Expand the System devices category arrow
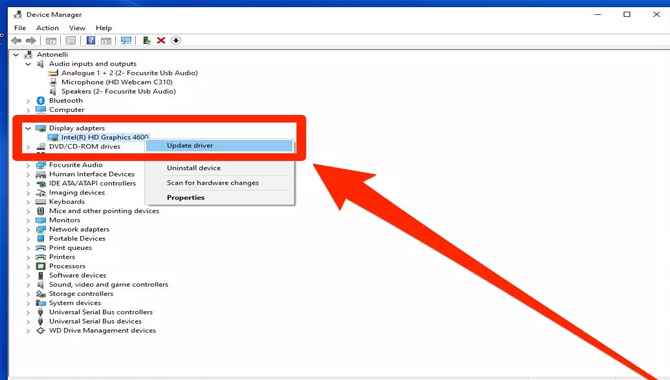 28,303
